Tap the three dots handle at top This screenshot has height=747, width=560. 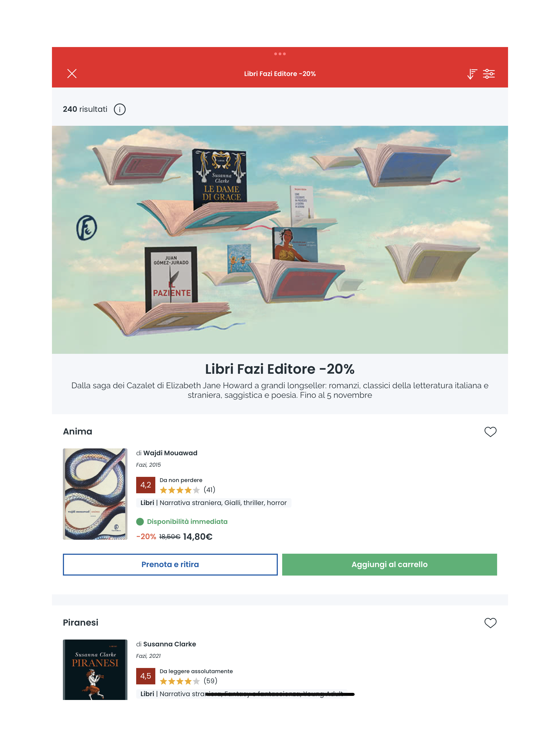[280, 54]
